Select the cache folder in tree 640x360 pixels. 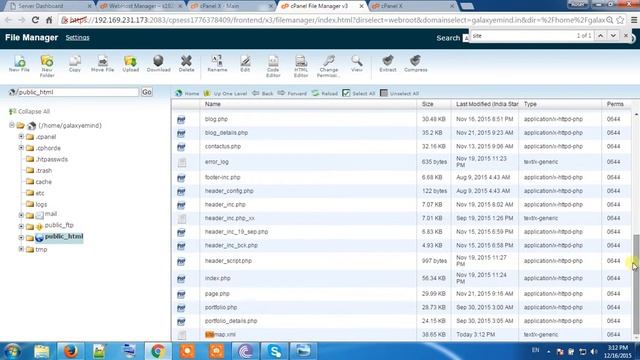point(39,182)
